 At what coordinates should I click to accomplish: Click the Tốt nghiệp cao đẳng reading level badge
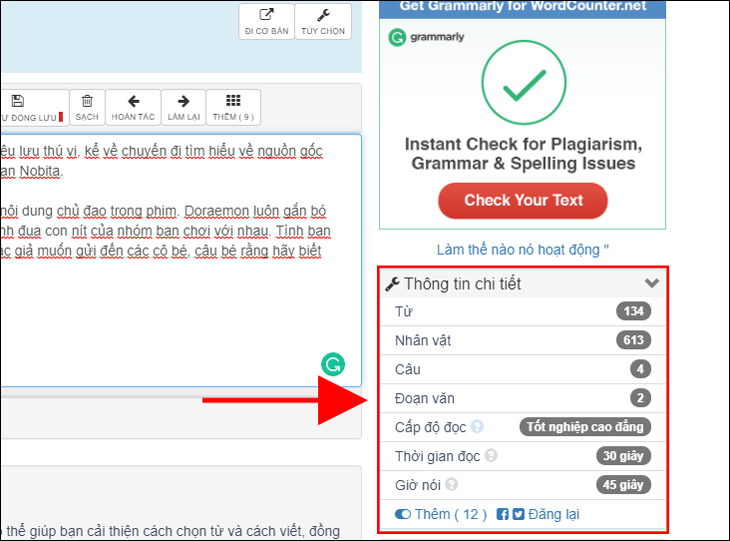pyautogui.click(x=585, y=427)
